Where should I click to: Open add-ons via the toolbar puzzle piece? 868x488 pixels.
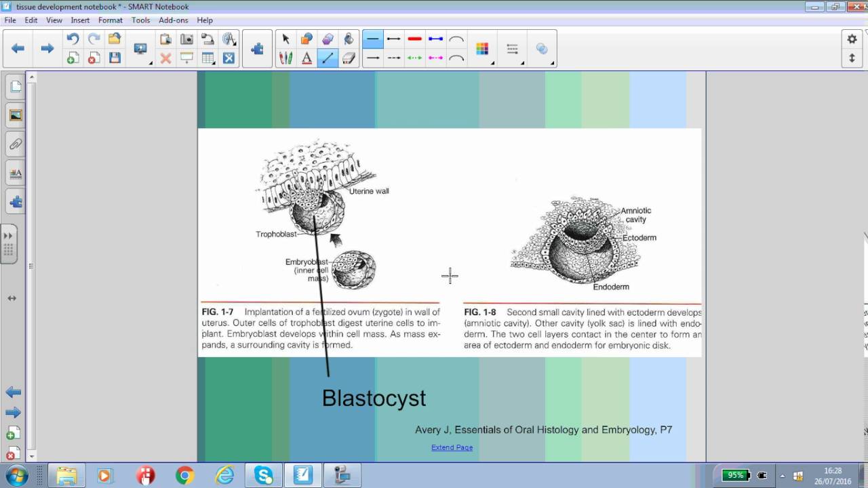257,49
